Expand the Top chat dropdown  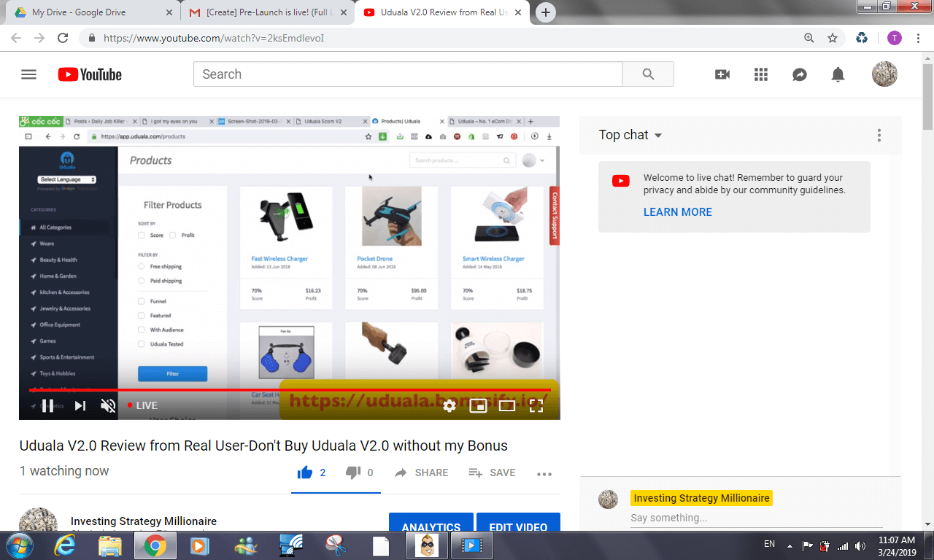coord(630,135)
